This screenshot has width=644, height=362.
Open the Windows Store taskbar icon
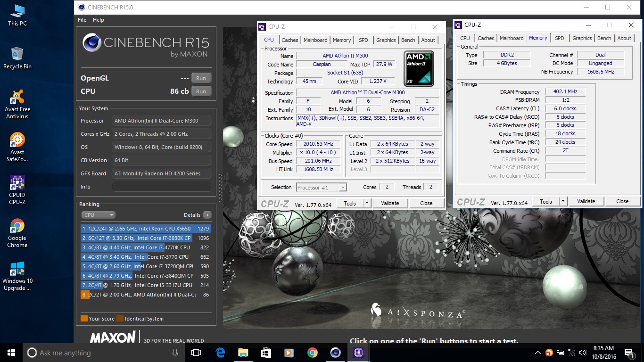coord(266,353)
